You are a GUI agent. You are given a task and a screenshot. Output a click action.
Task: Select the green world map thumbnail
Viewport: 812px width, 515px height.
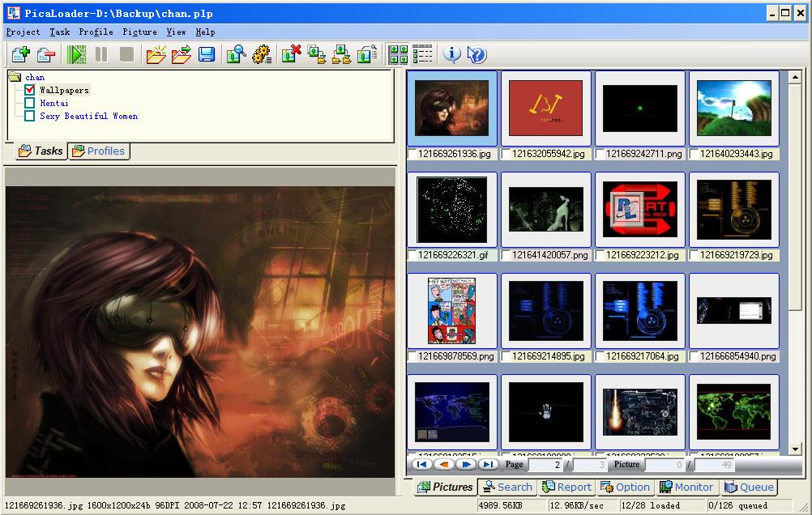coord(734,412)
